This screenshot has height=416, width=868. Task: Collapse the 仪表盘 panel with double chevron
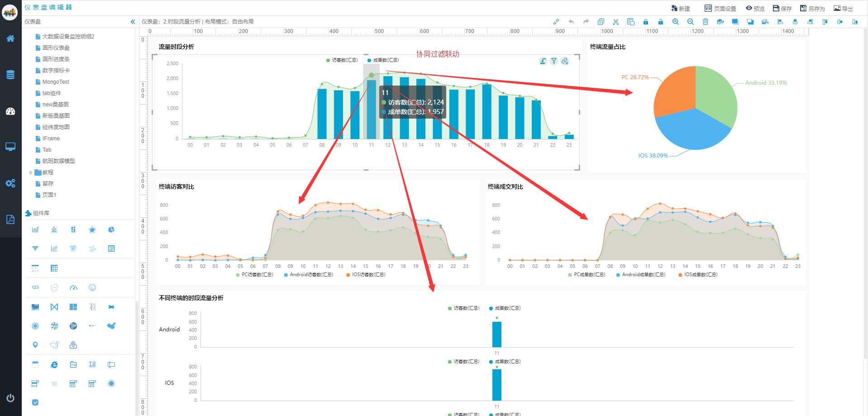133,22
